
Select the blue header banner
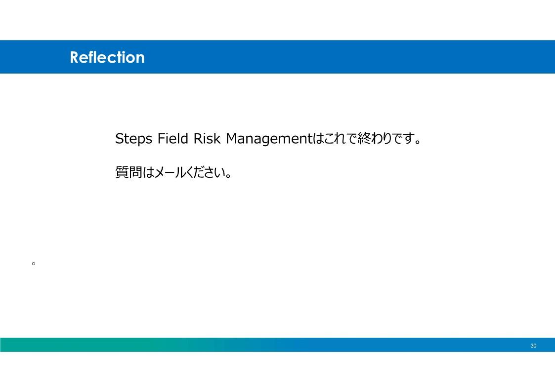pyautogui.click(x=278, y=57)
